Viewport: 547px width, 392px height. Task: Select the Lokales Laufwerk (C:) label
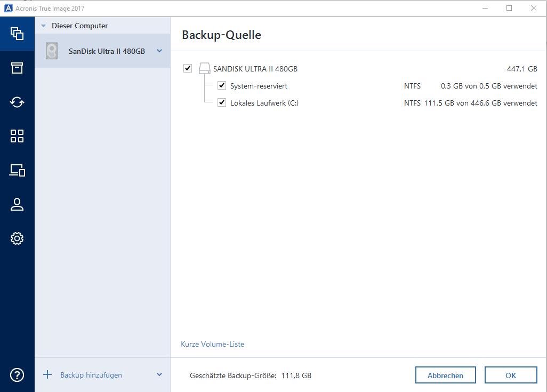pyautogui.click(x=264, y=103)
